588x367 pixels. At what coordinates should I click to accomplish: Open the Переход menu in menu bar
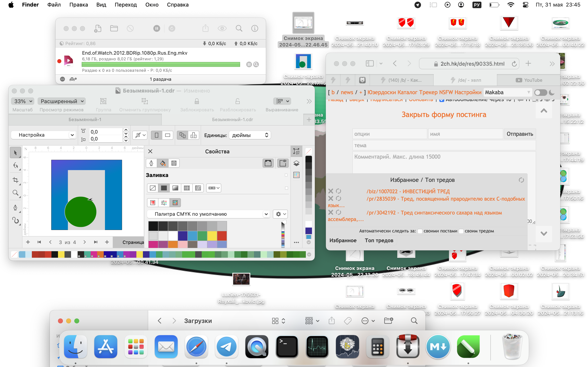tap(126, 5)
